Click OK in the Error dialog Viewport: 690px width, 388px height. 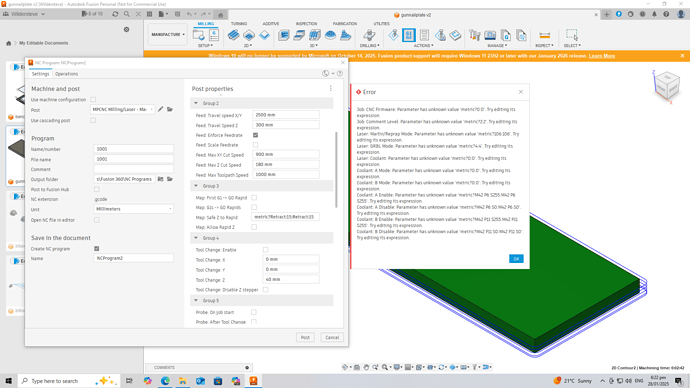516,259
